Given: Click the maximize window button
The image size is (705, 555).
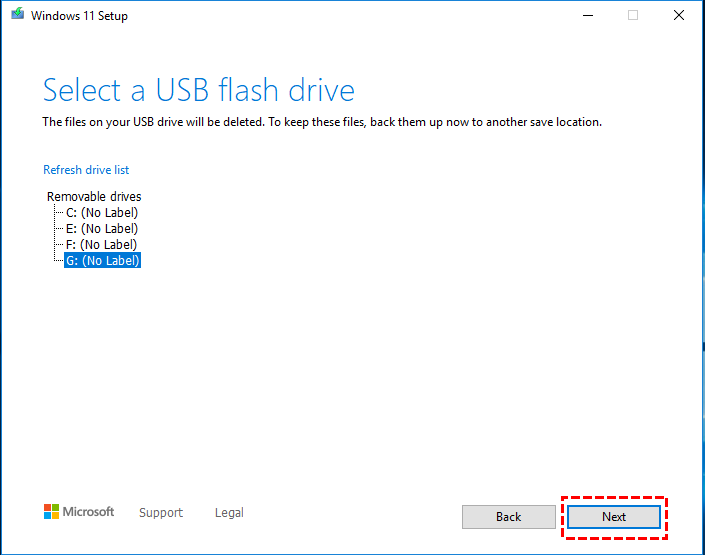Looking at the screenshot, I should click(633, 16).
